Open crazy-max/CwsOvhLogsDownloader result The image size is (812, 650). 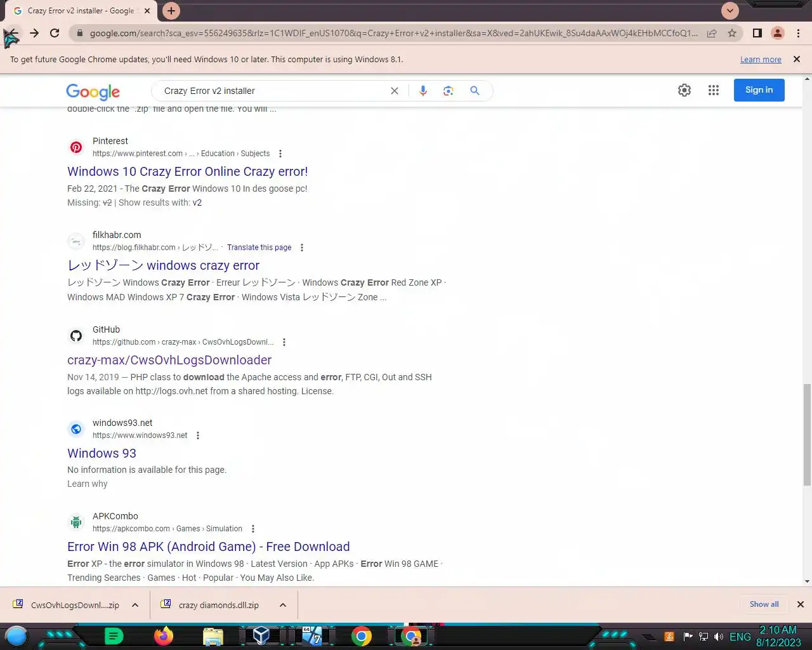coord(169,360)
